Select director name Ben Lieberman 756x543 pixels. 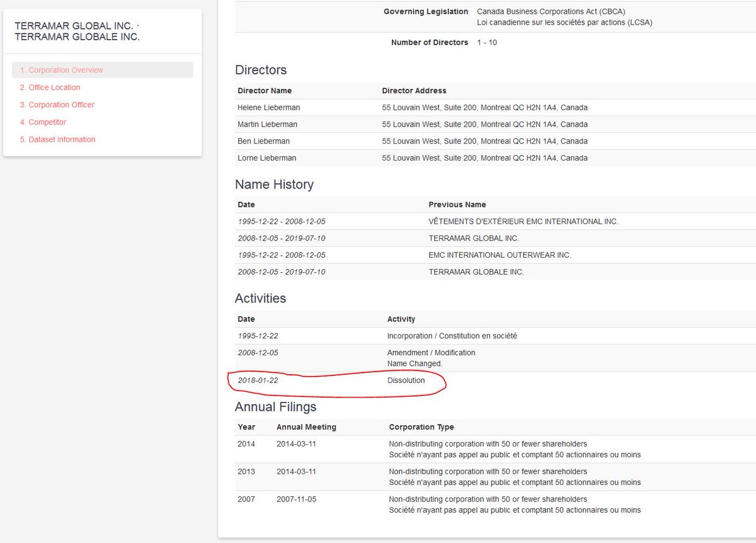(x=263, y=141)
